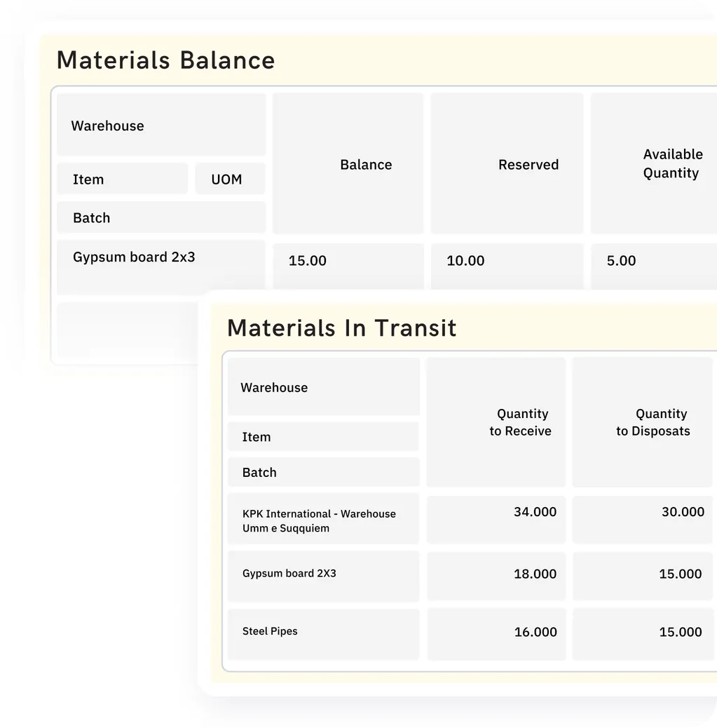The image size is (717, 728).
Task: Click the 34.000 quantity to receive cell
Action: pyautogui.click(x=496, y=519)
